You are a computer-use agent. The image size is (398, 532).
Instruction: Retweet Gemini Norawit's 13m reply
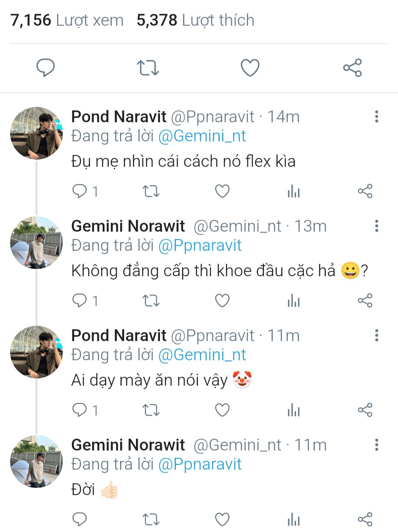pyautogui.click(x=151, y=301)
